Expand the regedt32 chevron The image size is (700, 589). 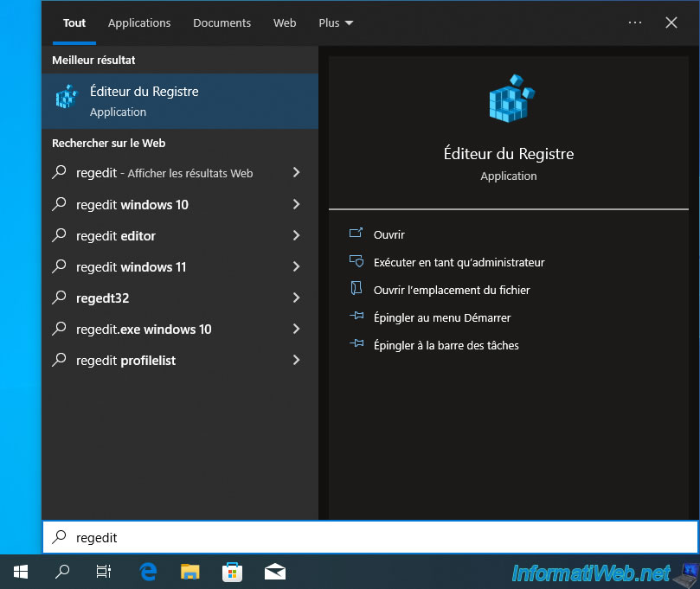(x=296, y=298)
